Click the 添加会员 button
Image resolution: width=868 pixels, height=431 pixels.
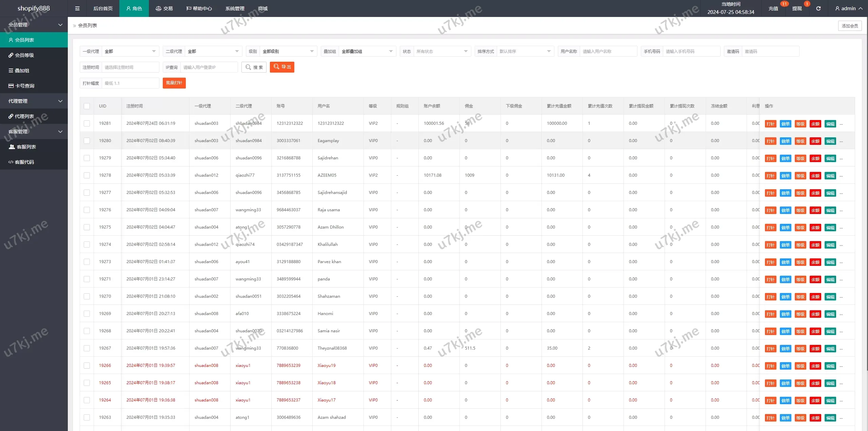[x=850, y=26]
